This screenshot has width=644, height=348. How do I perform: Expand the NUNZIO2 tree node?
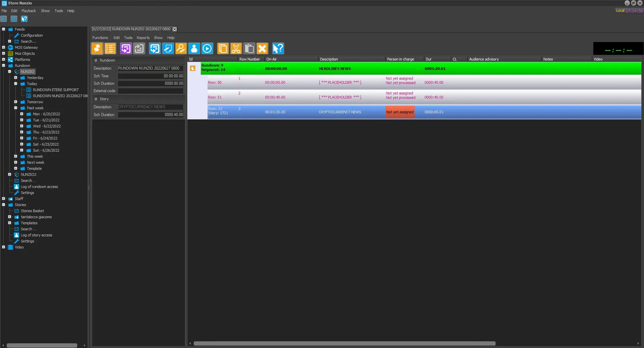pos(10,175)
